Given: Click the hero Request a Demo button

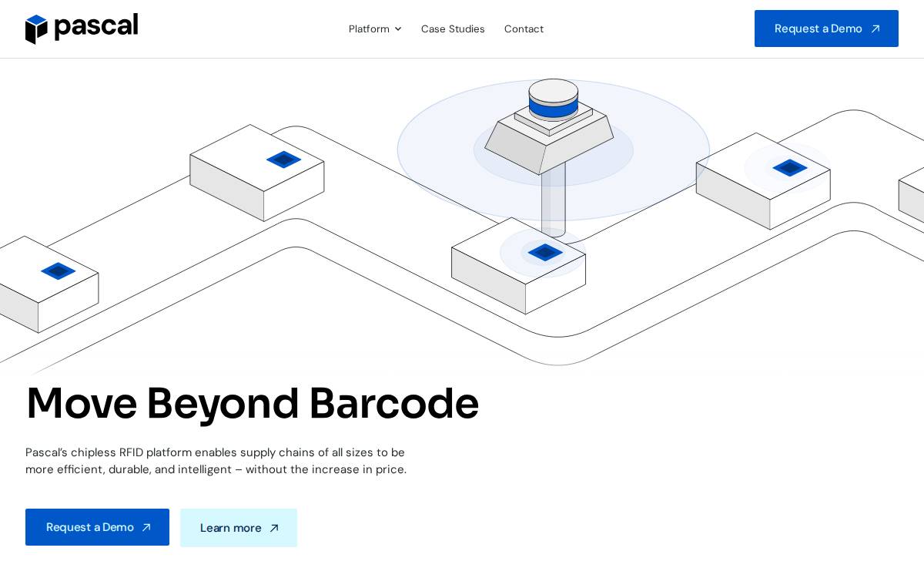Looking at the screenshot, I should (x=97, y=527).
